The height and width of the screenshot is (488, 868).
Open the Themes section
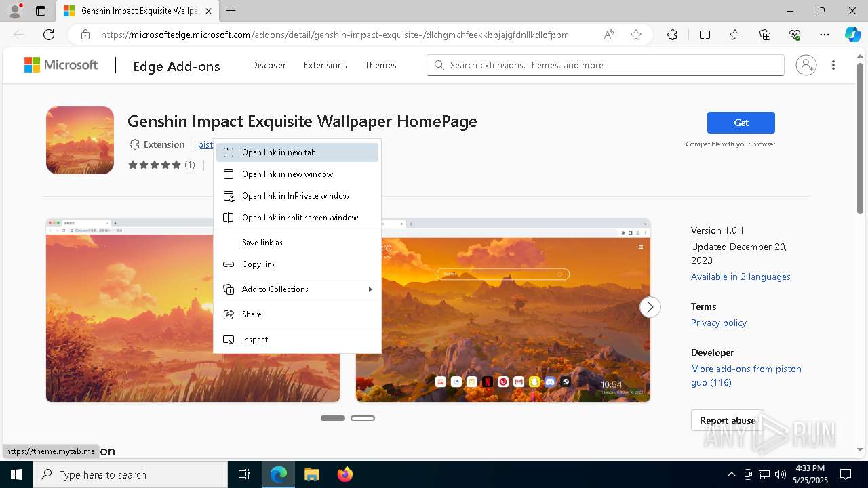(380, 65)
